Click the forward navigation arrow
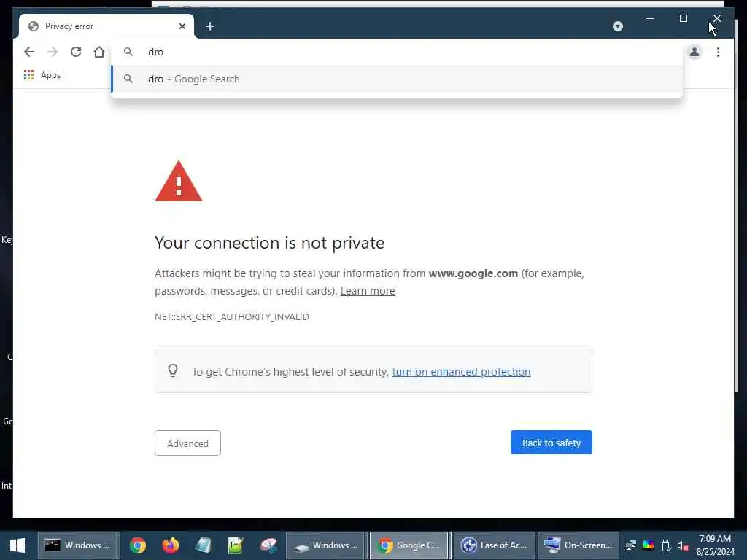Screen dimensions: 747x560 (x=53, y=52)
